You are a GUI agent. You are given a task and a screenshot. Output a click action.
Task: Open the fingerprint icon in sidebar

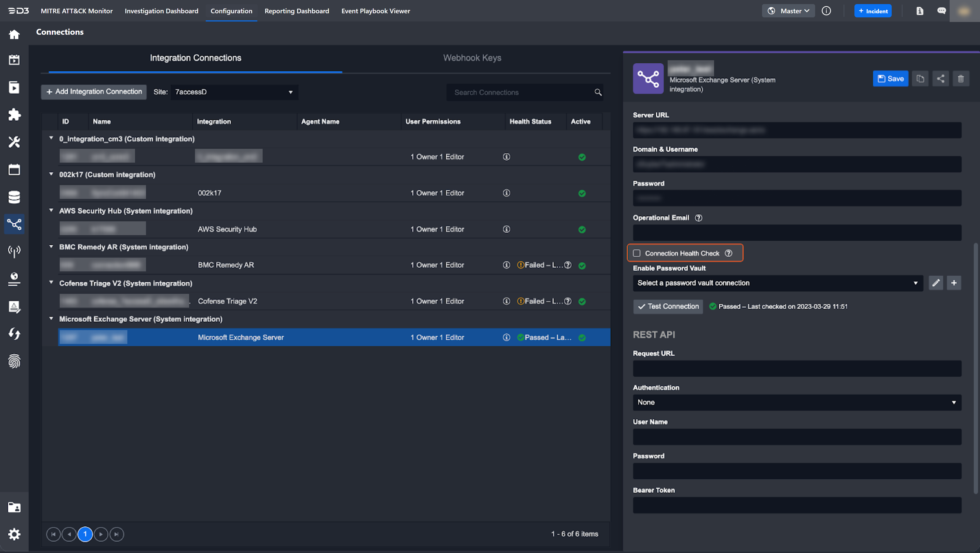pos(14,361)
